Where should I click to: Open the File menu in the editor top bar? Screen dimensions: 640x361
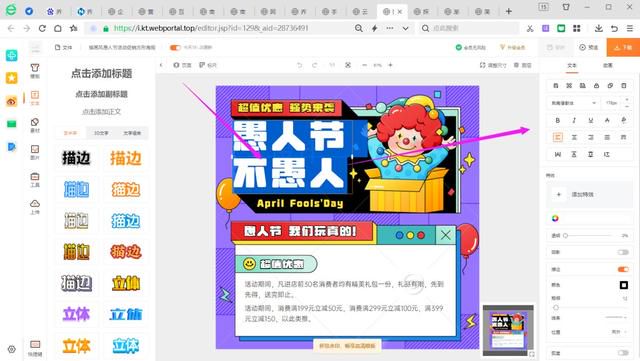pyautogui.click(x=64, y=47)
